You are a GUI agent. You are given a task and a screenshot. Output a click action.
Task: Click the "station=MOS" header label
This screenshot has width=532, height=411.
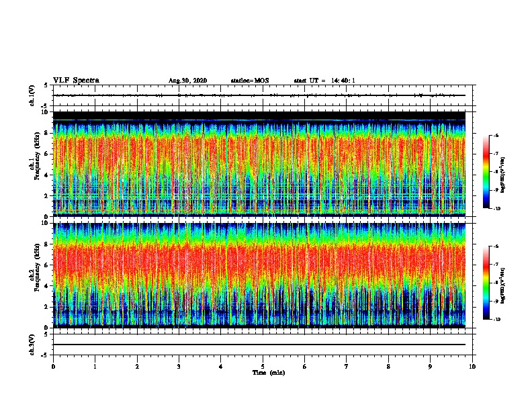[250, 81]
